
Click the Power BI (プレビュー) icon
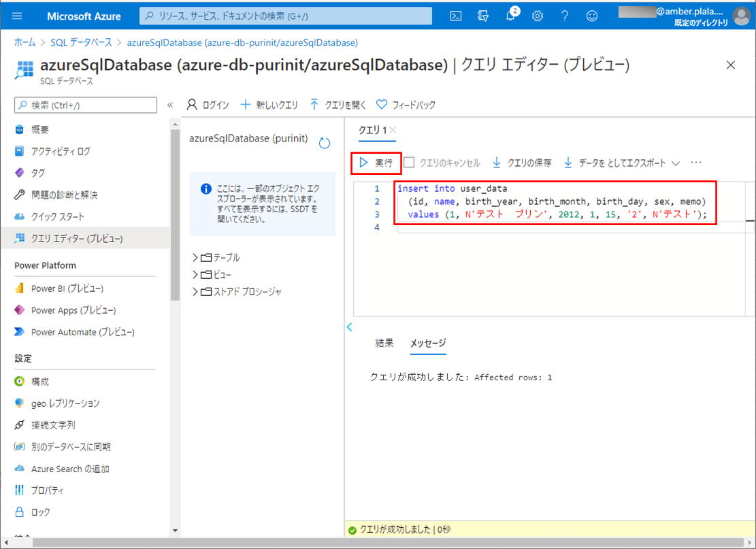click(19, 288)
